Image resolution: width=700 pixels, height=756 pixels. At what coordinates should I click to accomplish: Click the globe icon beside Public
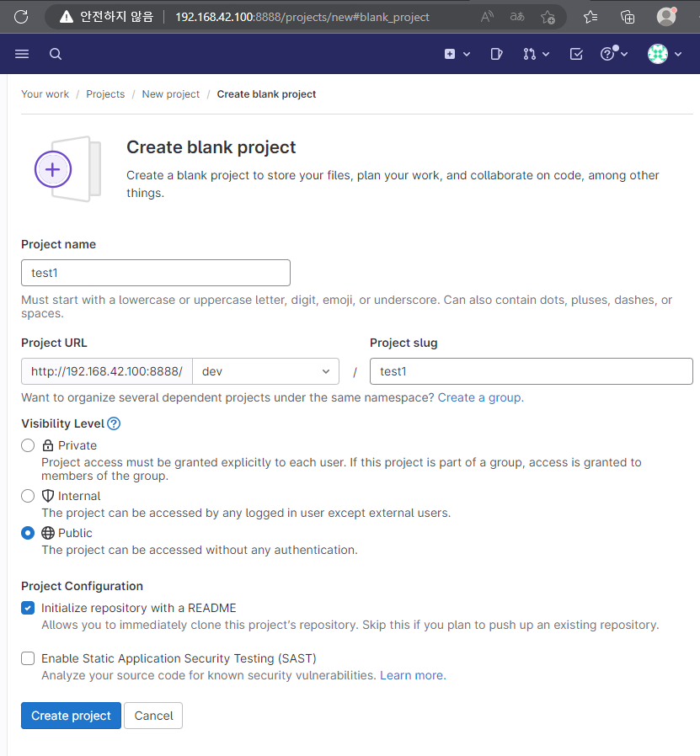click(48, 533)
